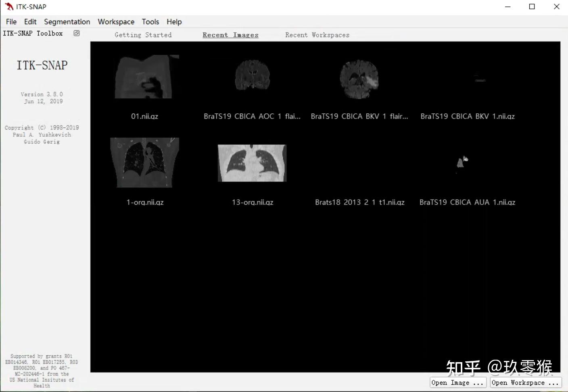Screen dimensions: 568x392
Task: Open the File menu
Action: coord(11,22)
